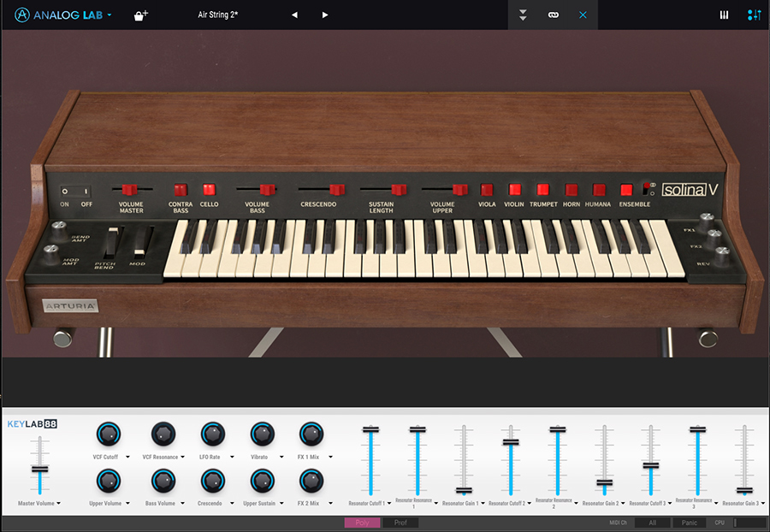770x532 pixels.
Task: Click the chain link icon in top bar
Action: tap(554, 15)
